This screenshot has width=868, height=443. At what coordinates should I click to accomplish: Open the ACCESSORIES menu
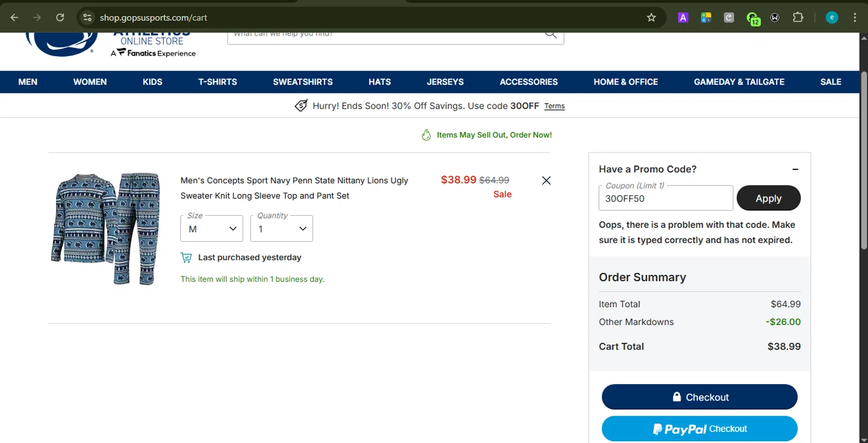coord(529,82)
